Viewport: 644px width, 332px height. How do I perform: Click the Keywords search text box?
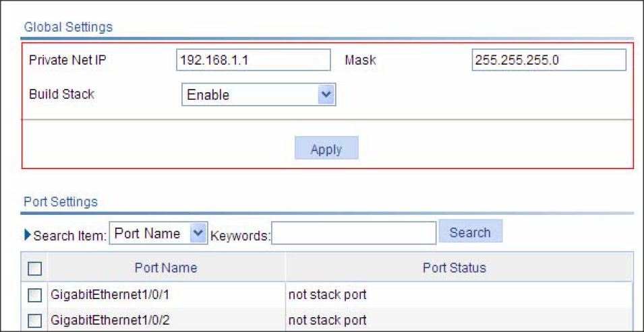coord(354,234)
